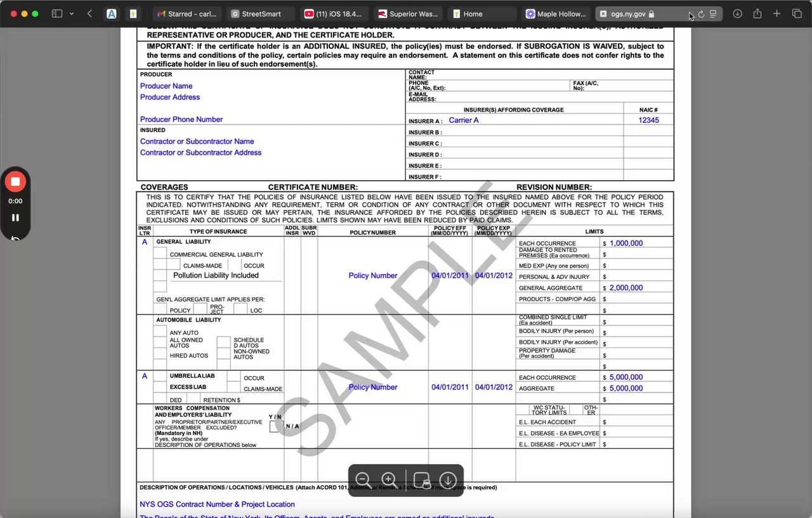Viewport: 812px width, 518px height.
Task: Switch to the Starred Gmail tab
Action: (x=187, y=13)
